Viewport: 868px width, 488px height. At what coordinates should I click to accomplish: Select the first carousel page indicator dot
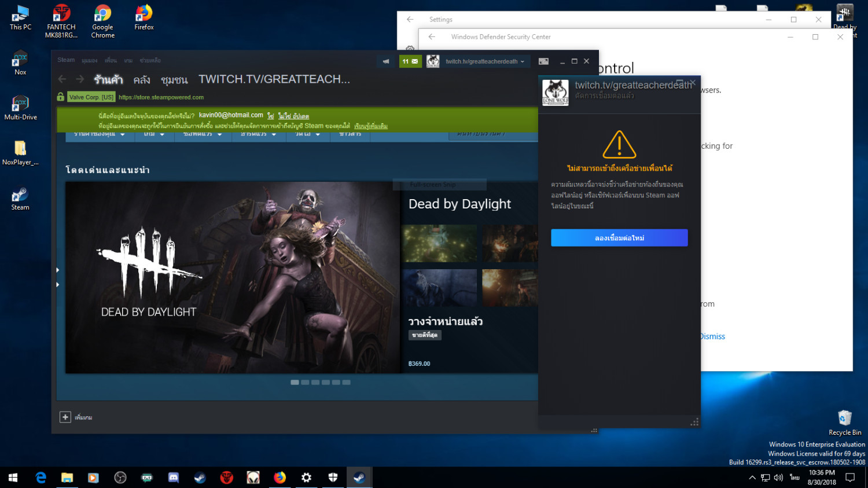click(x=295, y=382)
